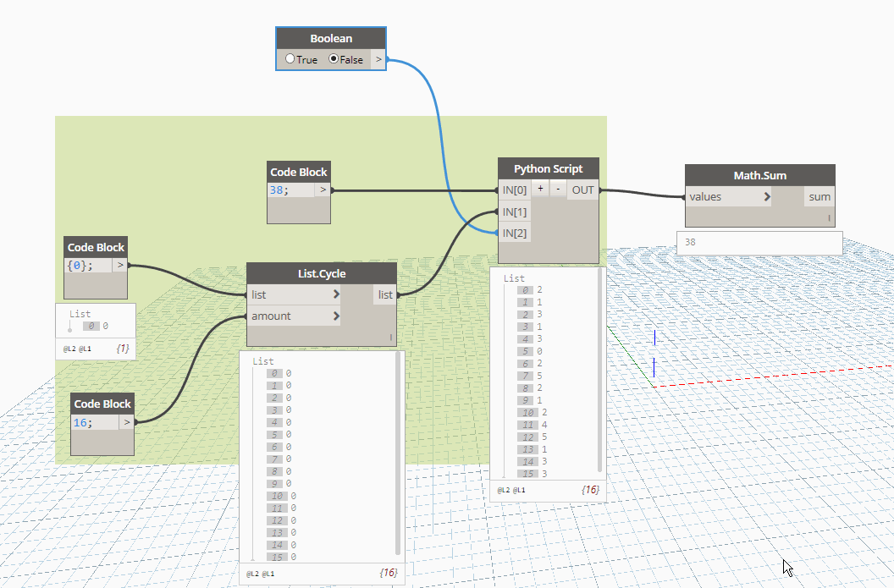The height and width of the screenshot is (588, 894).
Task: Select the True radio button on Boolean node
Action: [x=290, y=58]
